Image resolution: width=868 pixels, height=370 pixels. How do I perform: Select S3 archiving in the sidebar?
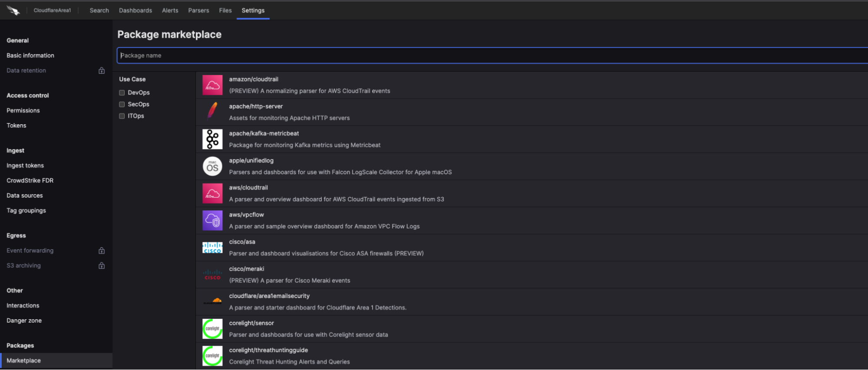(x=23, y=265)
